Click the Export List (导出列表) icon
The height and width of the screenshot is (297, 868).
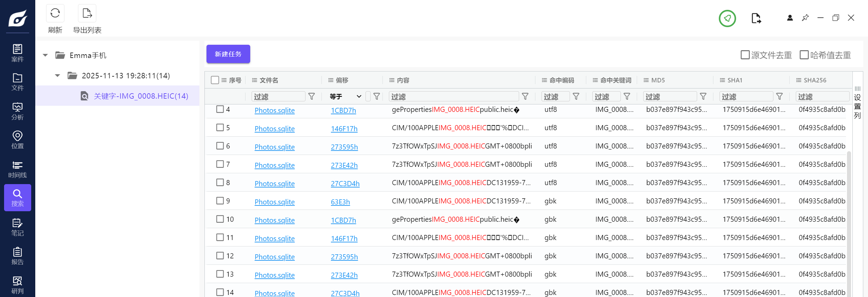pos(87,14)
